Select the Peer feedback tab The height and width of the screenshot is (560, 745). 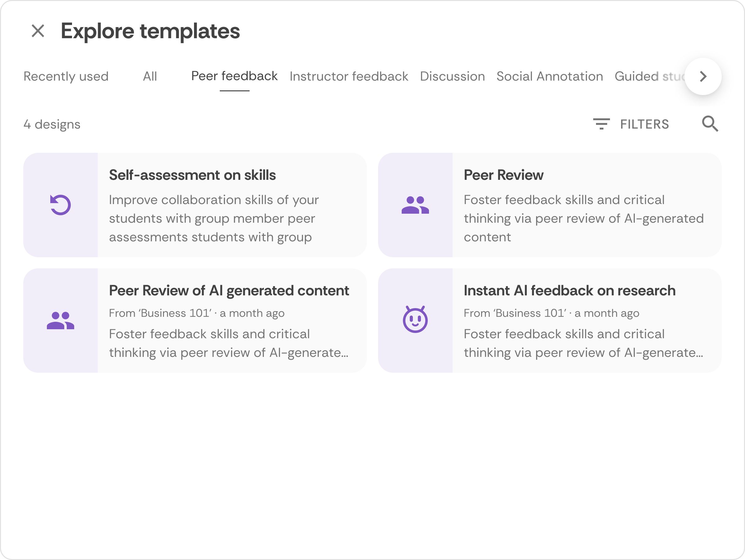pyautogui.click(x=234, y=76)
